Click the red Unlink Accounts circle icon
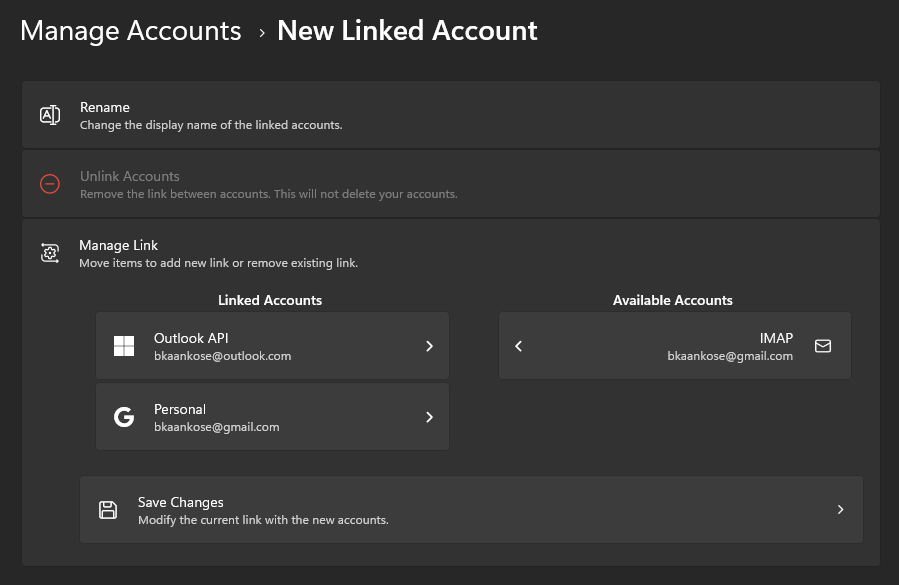899x585 pixels. click(x=50, y=184)
